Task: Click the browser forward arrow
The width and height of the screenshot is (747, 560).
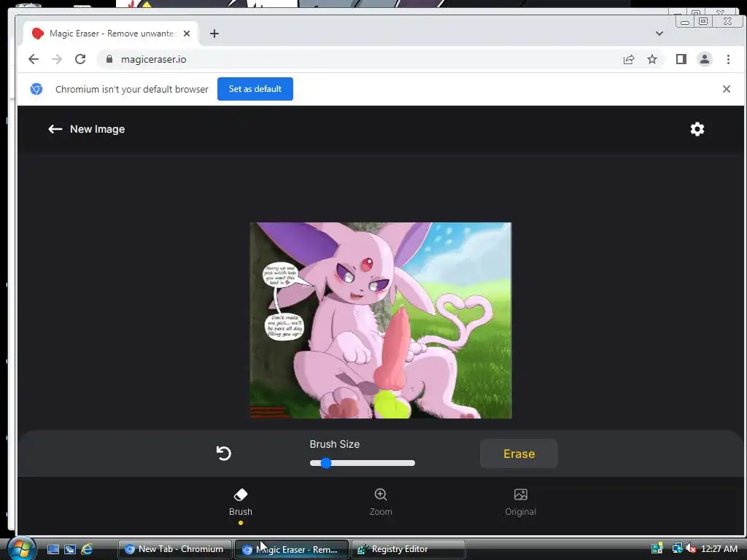Action: (57, 59)
